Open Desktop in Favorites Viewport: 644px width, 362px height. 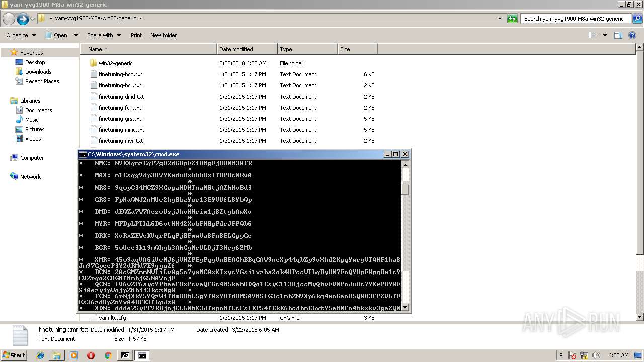pyautogui.click(x=35, y=62)
